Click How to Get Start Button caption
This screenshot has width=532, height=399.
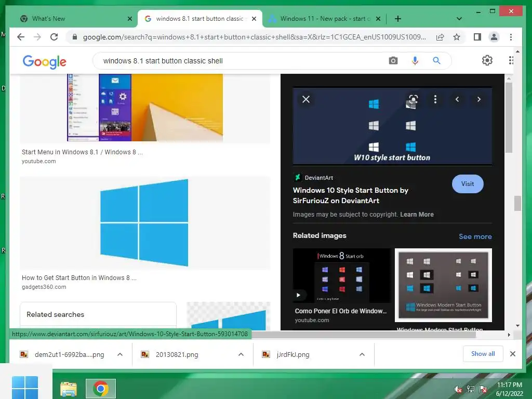point(79,278)
